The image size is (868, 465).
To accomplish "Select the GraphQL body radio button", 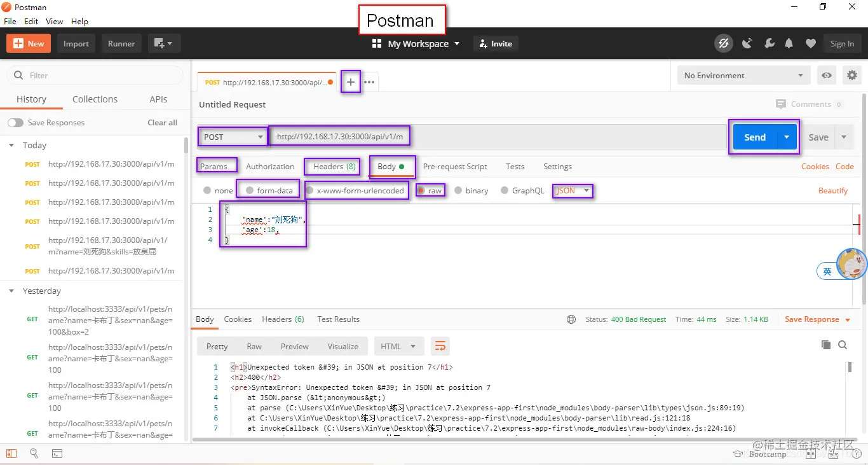I will click(x=505, y=190).
